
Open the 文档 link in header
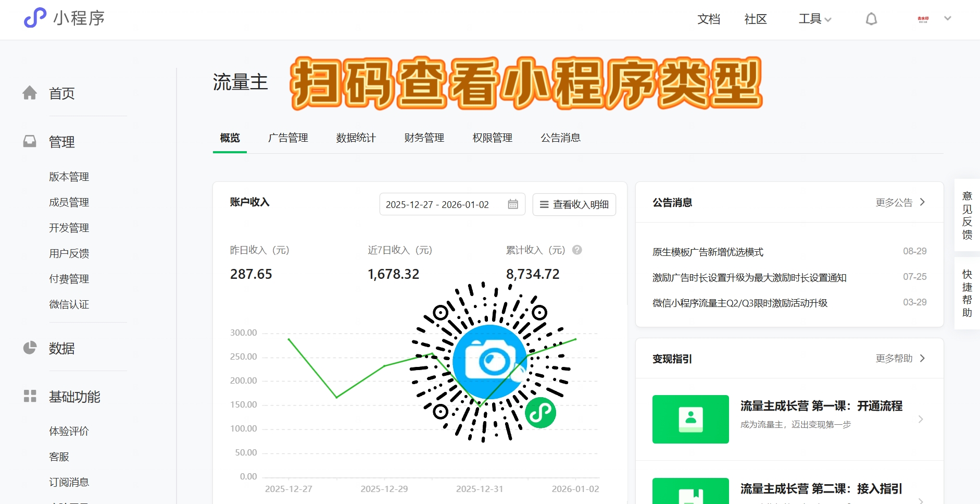pos(709,19)
